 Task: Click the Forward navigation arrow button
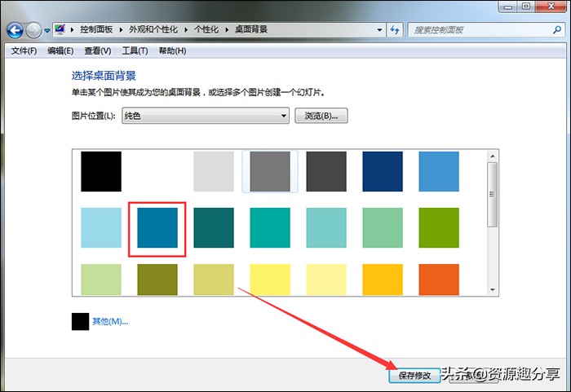pyautogui.click(x=34, y=30)
